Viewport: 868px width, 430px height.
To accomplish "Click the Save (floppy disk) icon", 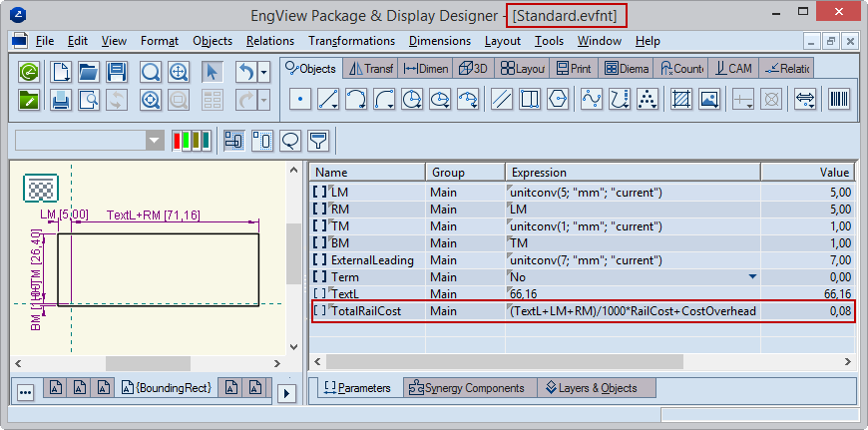I will [x=117, y=72].
